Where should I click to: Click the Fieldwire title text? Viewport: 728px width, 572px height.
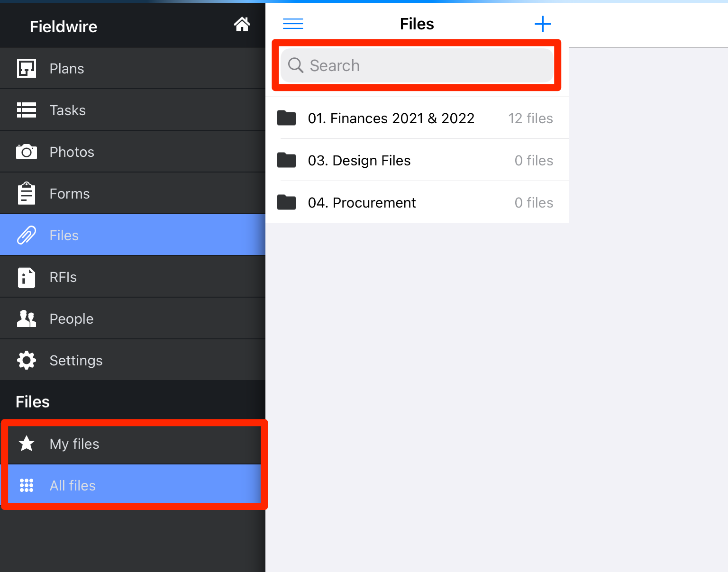point(64,27)
